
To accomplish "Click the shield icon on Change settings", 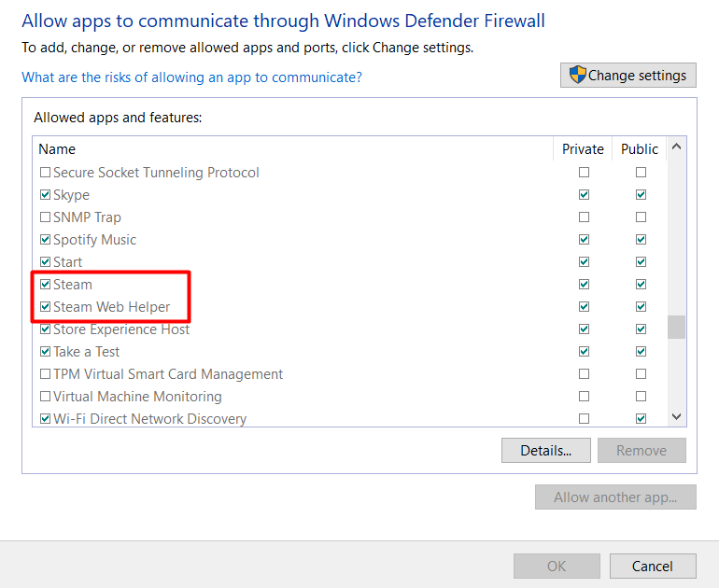I will point(578,76).
